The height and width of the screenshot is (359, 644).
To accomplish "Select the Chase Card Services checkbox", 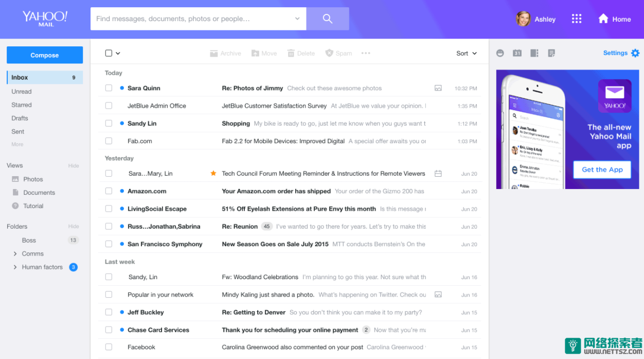I will (109, 330).
